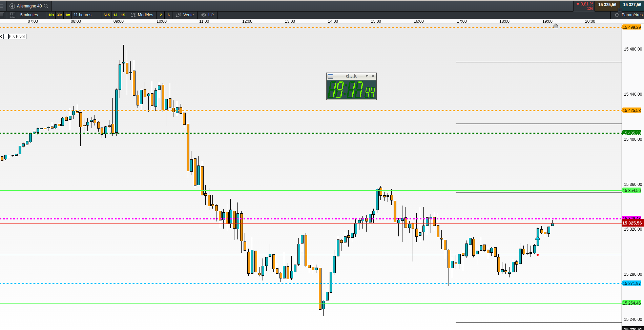
Task: Select the blue 15 271,97 price label
Action: pos(632,284)
